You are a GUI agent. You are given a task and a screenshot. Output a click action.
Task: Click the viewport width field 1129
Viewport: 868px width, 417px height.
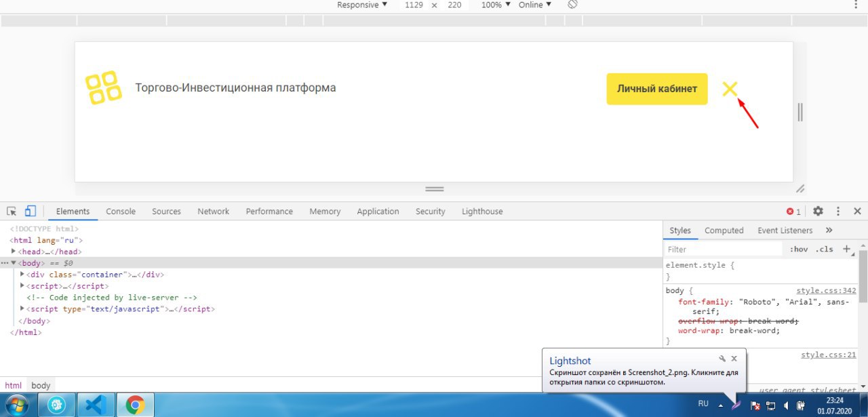[414, 5]
